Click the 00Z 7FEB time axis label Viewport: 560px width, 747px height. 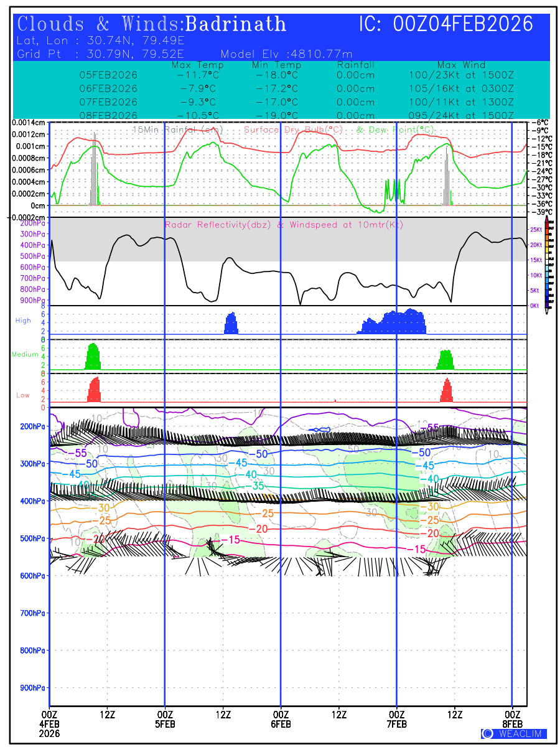(x=397, y=718)
